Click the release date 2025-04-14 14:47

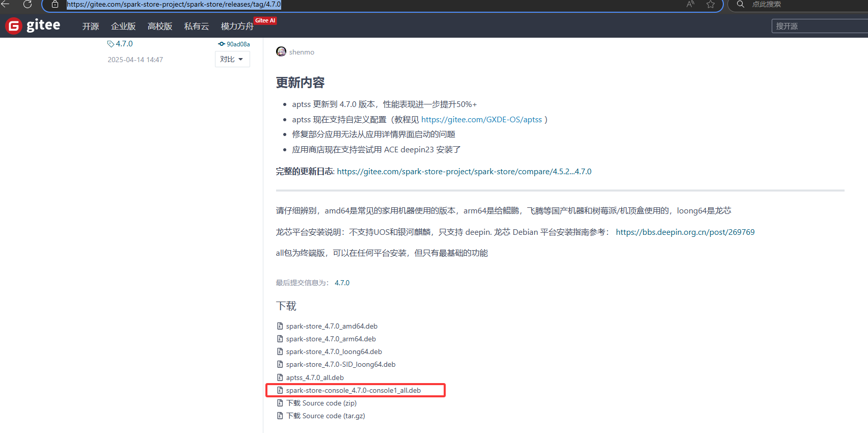[135, 60]
